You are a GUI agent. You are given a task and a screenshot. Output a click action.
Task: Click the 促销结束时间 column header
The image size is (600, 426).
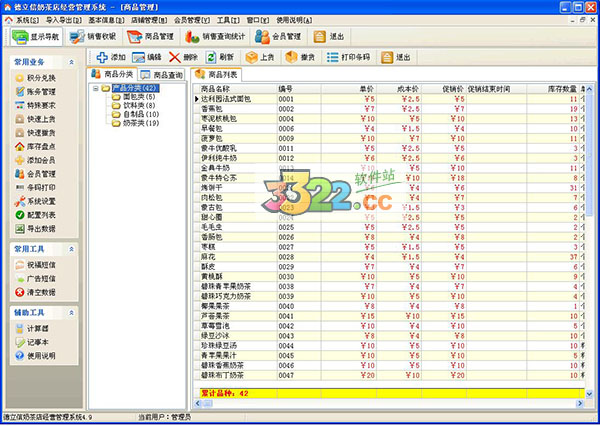[496, 89]
